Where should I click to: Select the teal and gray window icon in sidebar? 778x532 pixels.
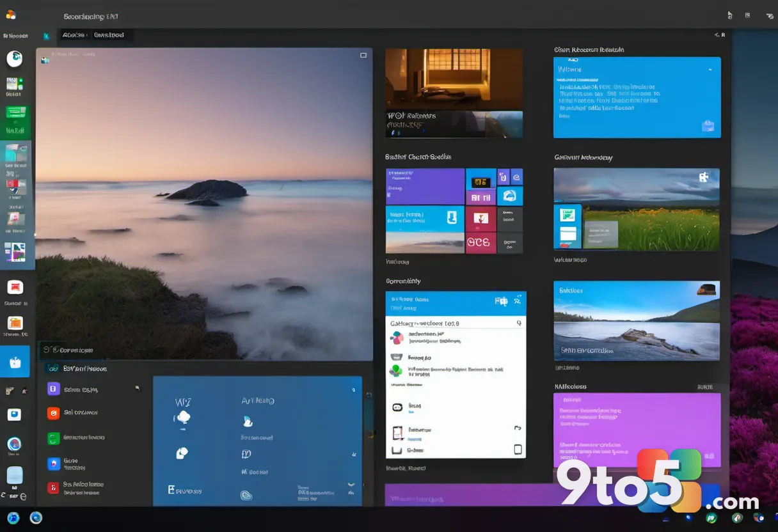click(x=15, y=153)
